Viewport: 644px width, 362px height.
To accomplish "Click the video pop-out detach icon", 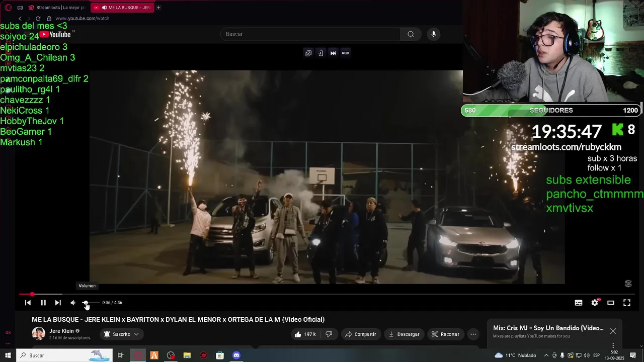I will pos(308,53).
